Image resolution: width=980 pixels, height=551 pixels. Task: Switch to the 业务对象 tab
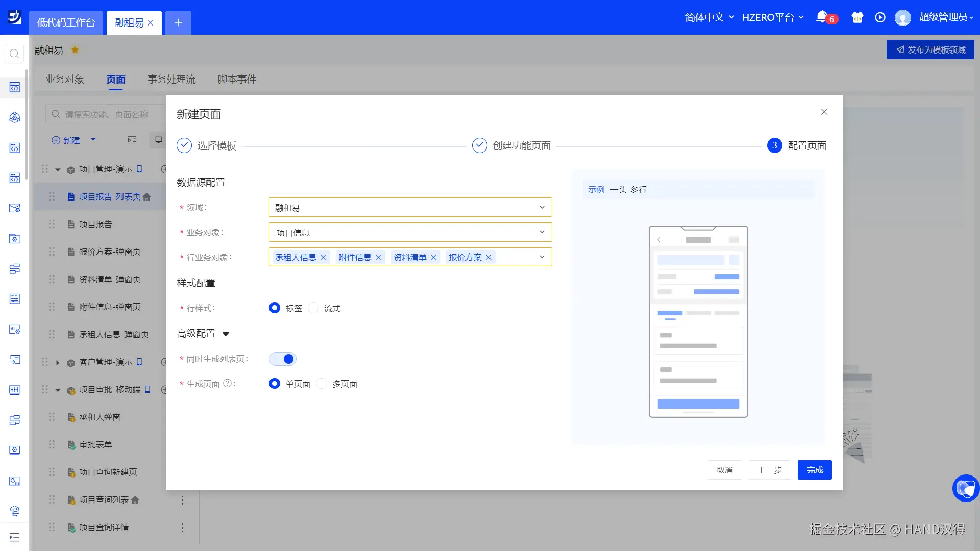(x=65, y=79)
